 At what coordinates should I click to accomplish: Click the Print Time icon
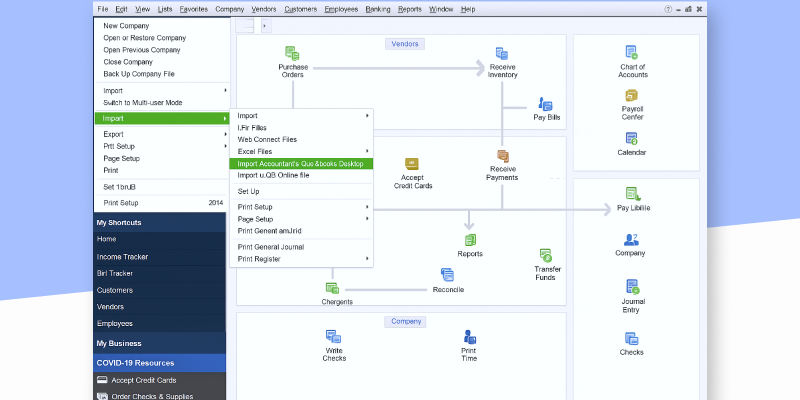click(469, 337)
